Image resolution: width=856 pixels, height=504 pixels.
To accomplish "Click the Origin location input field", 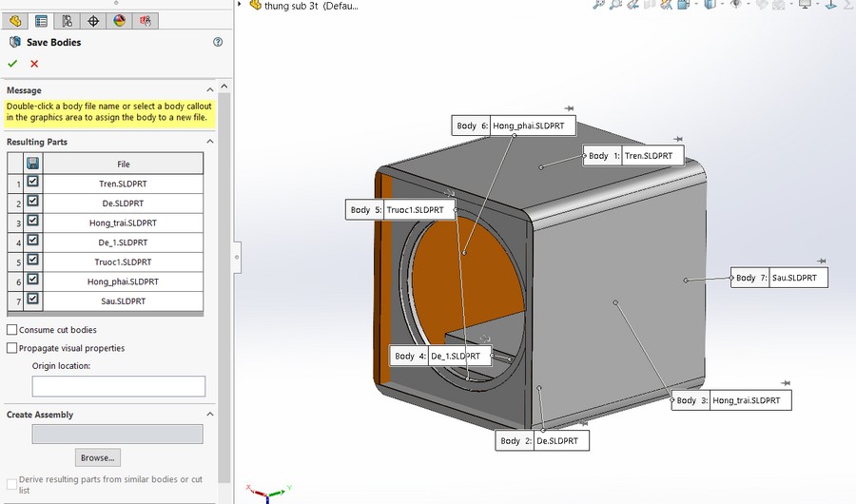I will pyautogui.click(x=119, y=386).
